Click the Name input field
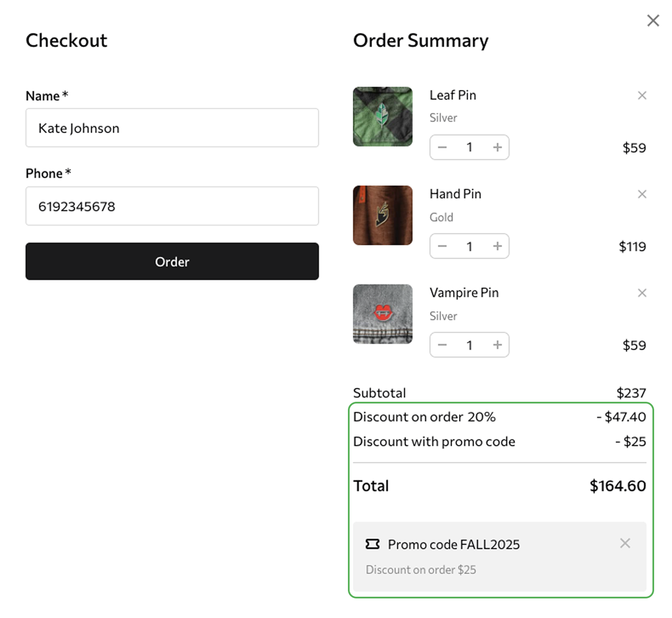This screenshot has height=618, width=672. point(172,128)
